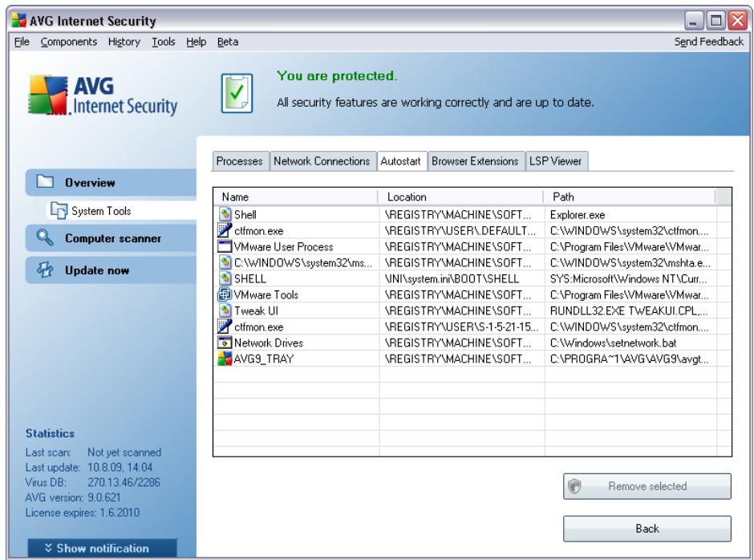
Task: Click the System Tools pages icon
Action: (59, 211)
